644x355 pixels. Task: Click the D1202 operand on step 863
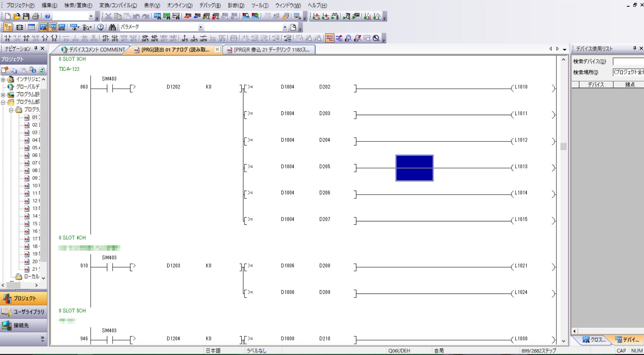coord(173,87)
